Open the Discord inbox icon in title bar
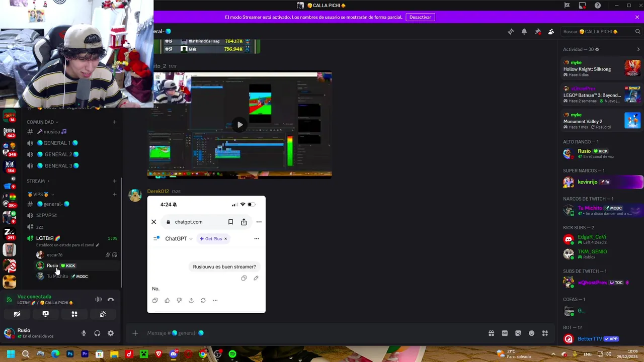The width and height of the screenshot is (644, 362). pyautogui.click(x=582, y=6)
